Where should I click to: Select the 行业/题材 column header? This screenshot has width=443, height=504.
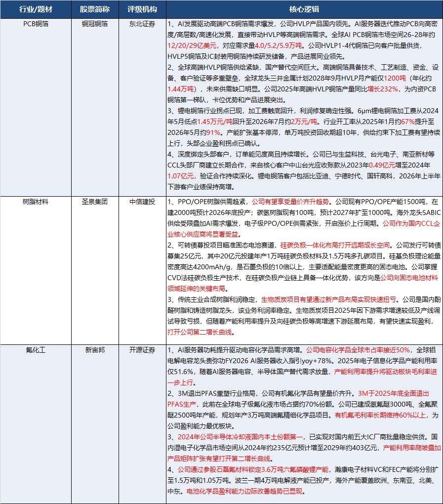[36, 9]
